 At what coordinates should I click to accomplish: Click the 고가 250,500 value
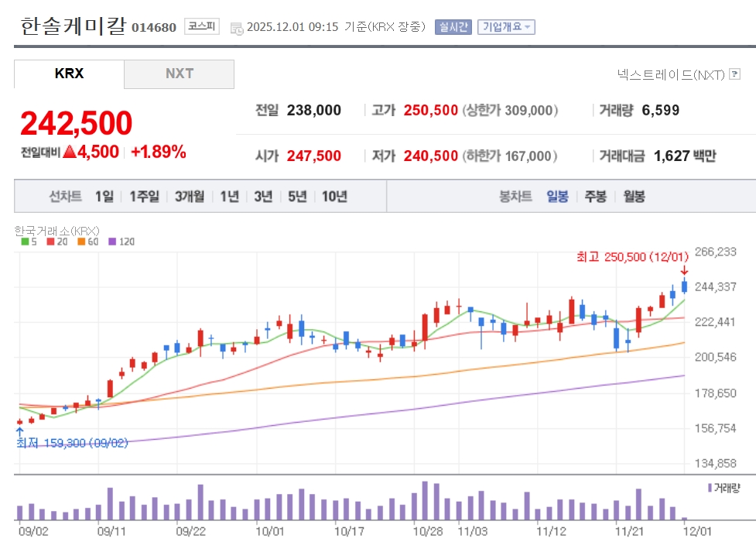point(430,111)
